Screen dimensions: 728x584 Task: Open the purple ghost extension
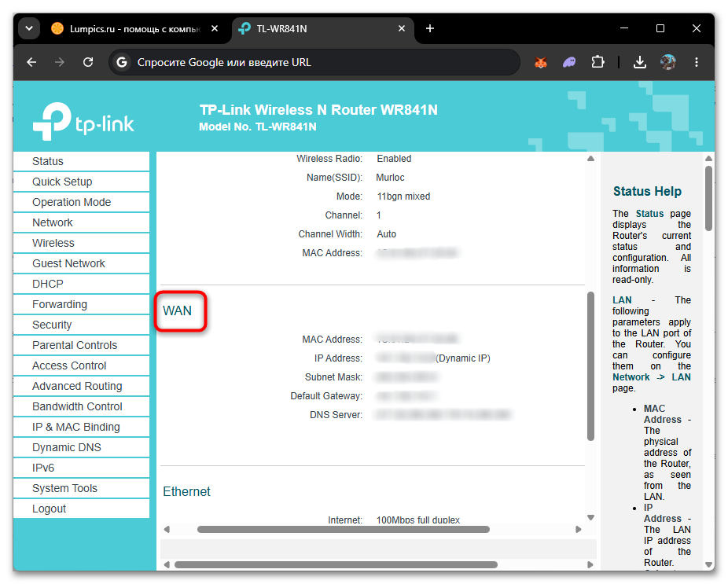coord(569,62)
